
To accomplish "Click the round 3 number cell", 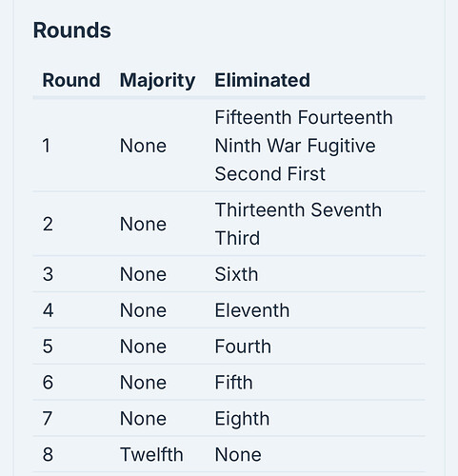I will click(48, 274).
